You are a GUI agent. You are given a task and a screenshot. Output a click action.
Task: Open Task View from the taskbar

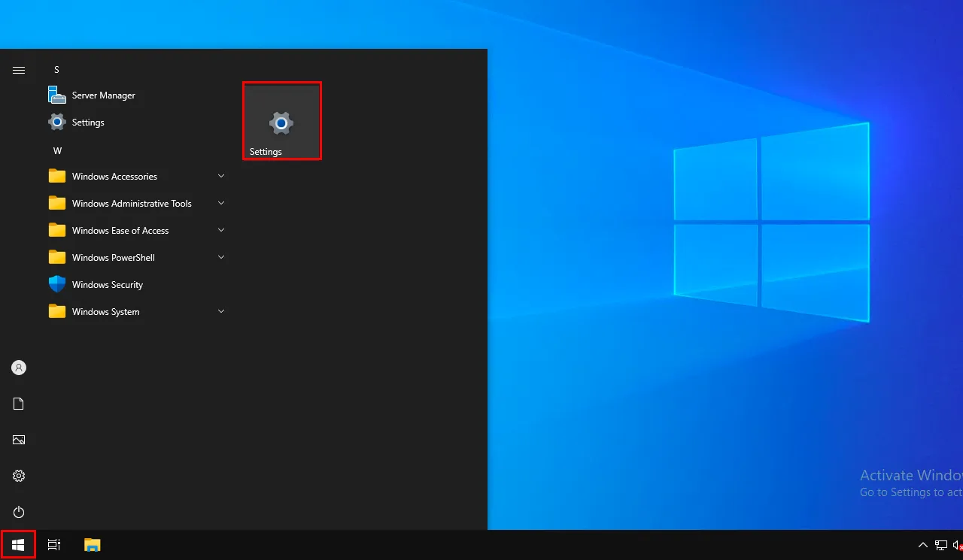tap(54, 545)
